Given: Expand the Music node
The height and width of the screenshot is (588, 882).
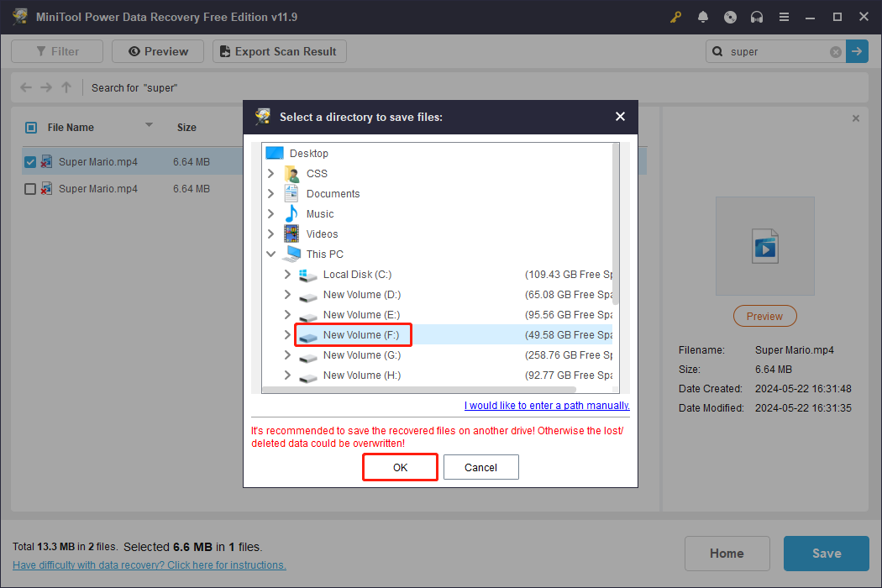Looking at the screenshot, I should [x=271, y=214].
